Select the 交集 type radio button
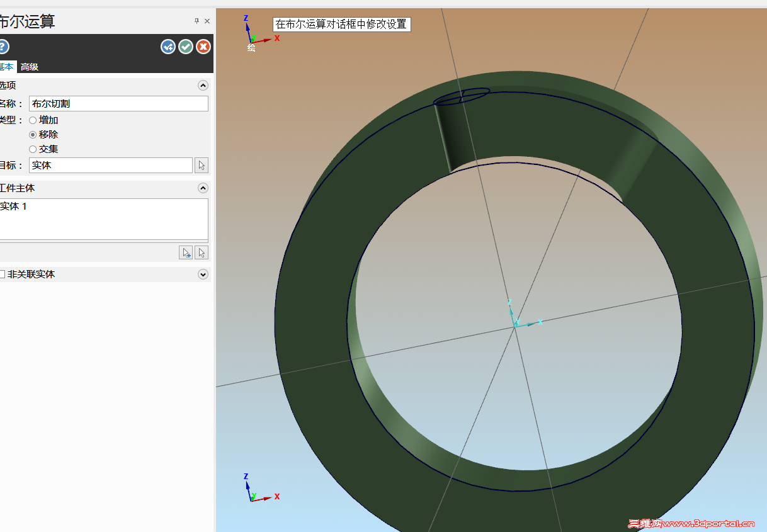767x532 pixels. tap(33, 149)
